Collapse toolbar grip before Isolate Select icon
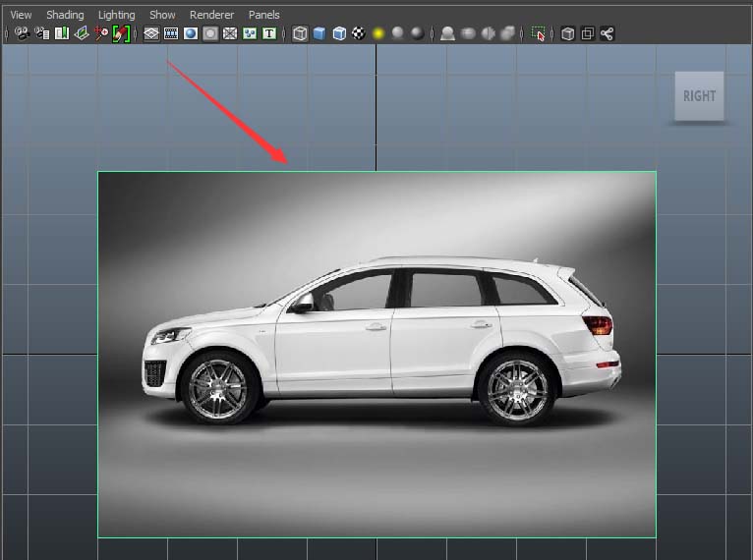Screen dimensions: 753x560 click(433, 33)
